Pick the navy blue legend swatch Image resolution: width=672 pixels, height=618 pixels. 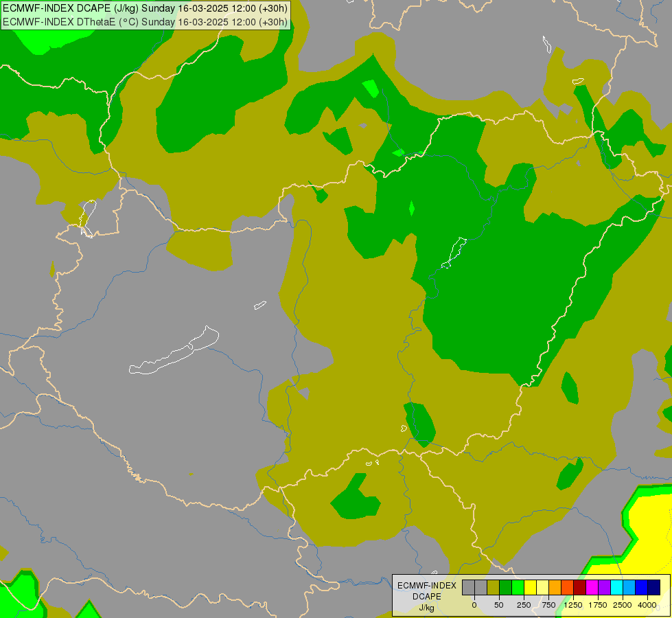[x=653, y=587]
